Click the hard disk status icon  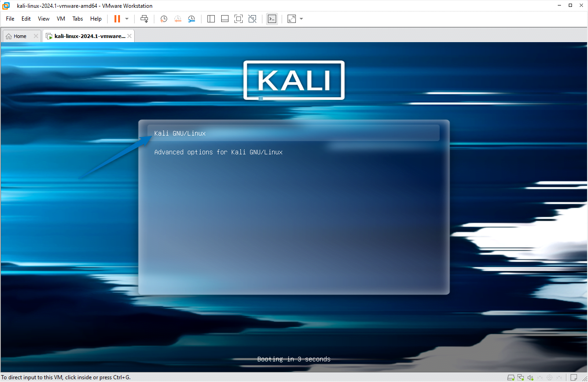point(511,377)
